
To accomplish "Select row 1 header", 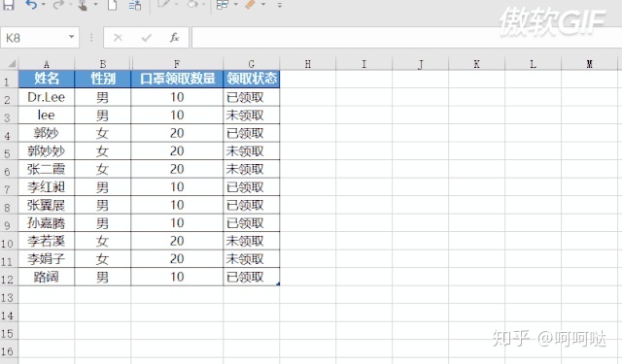I will tap(9, 80).
